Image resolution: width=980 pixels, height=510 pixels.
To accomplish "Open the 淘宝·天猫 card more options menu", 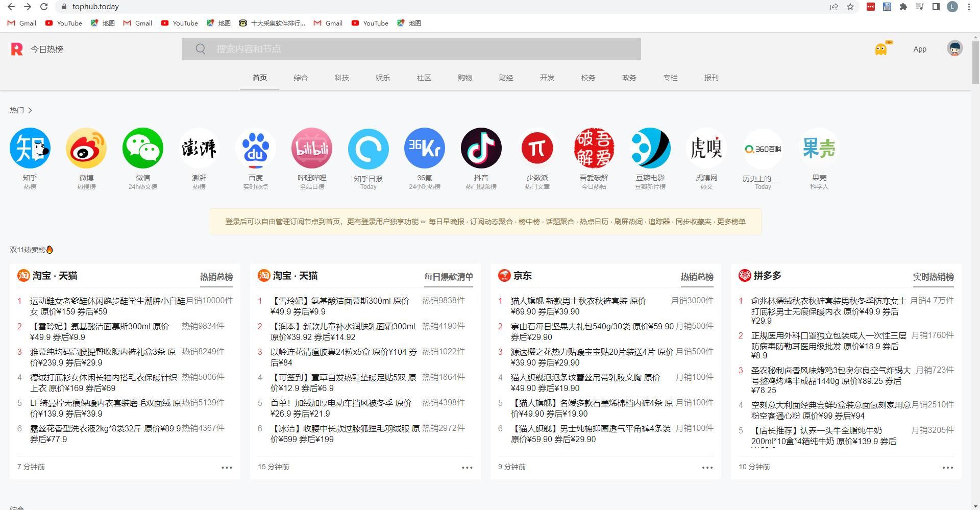I will 226,467.
